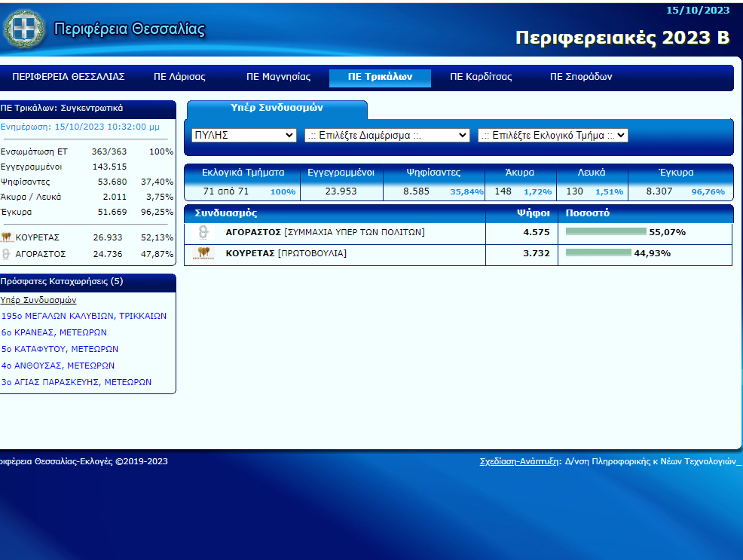This screenshot has height=560, width=743.
Task: Click the ΚΟΥΡΕΤΑΣ [ΠΡΩΤΟΒΟΥΛΙΑ] result row
Action: coord(286,253)
